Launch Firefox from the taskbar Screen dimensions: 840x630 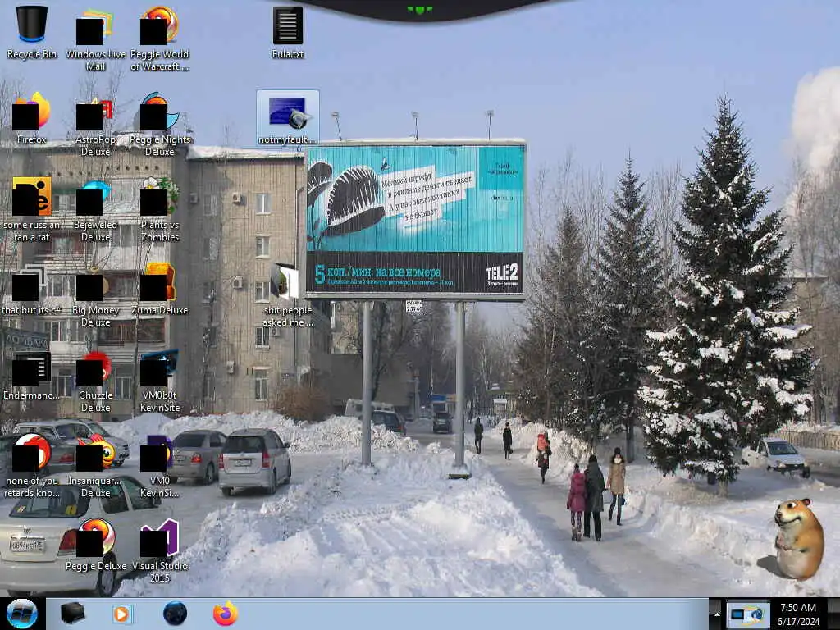coord(226,614)
